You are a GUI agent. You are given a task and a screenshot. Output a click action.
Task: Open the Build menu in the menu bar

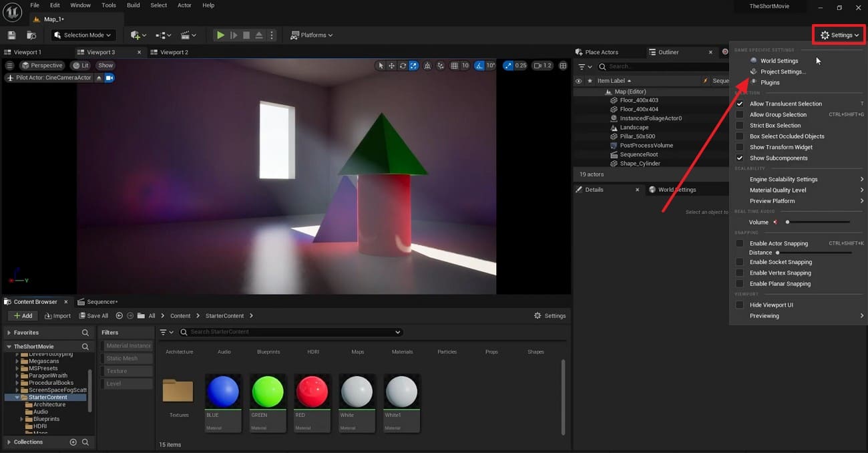pos(133,5)
